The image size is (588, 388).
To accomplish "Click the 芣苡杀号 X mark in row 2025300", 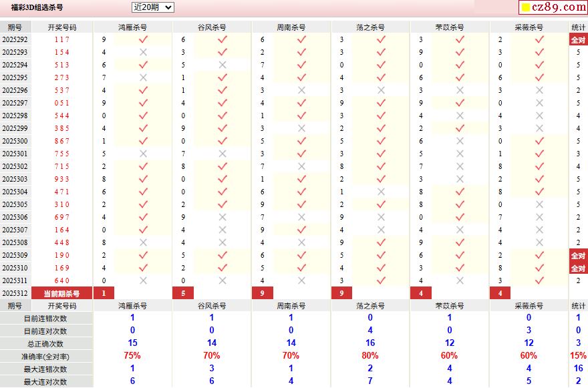I will pos(460,141).
